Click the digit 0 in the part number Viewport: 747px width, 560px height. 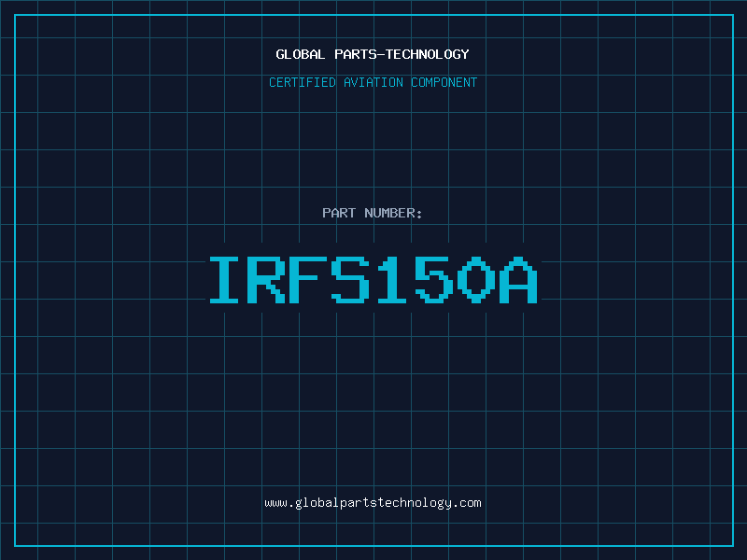[x=478, y=280]
